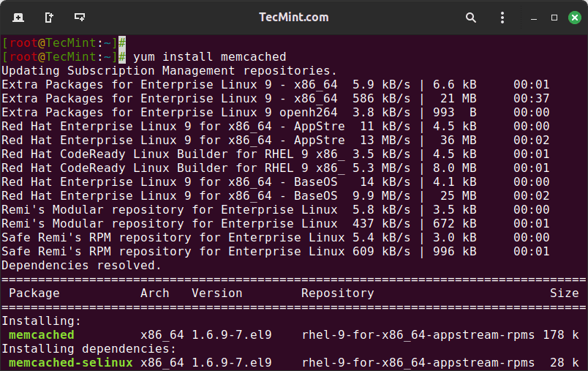
Task: Click the new file icon in the titlebar
Action: tap(49, 18)
